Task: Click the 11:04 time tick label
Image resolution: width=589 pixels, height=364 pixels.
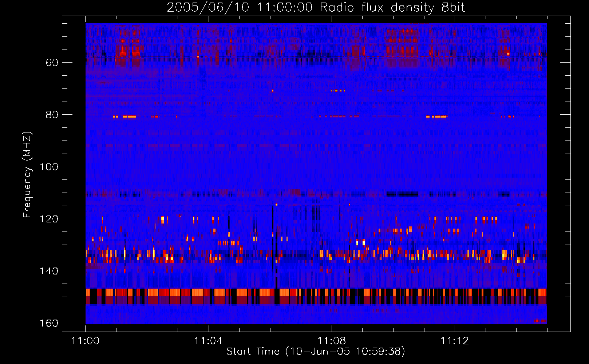Action: (x=208, y=341)
